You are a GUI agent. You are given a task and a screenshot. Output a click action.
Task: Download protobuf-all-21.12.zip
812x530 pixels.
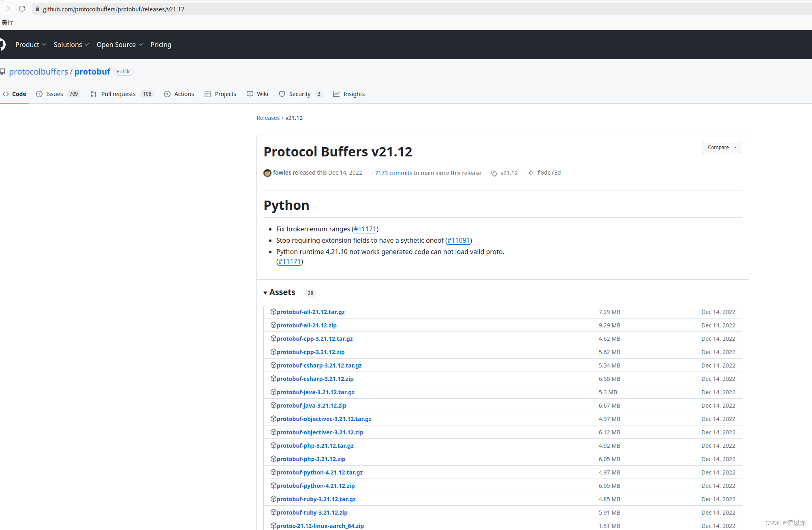pos(307,325)
